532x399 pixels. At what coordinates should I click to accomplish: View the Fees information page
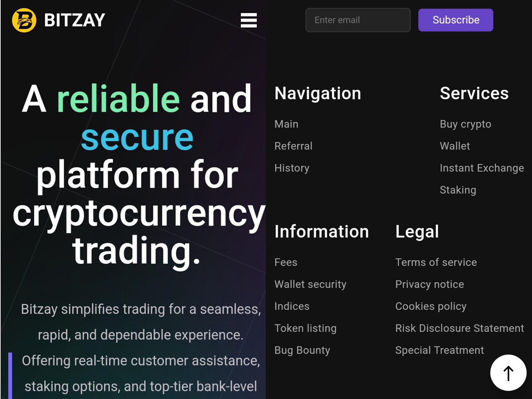click(x=286, y=262)
